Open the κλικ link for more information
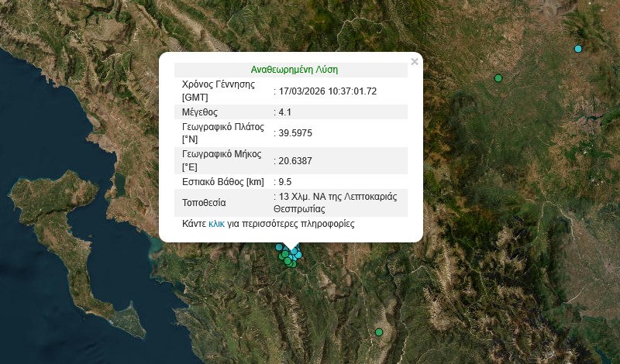Image resolution: width=620 pixels, height=364 pixels. pos(217,224)
